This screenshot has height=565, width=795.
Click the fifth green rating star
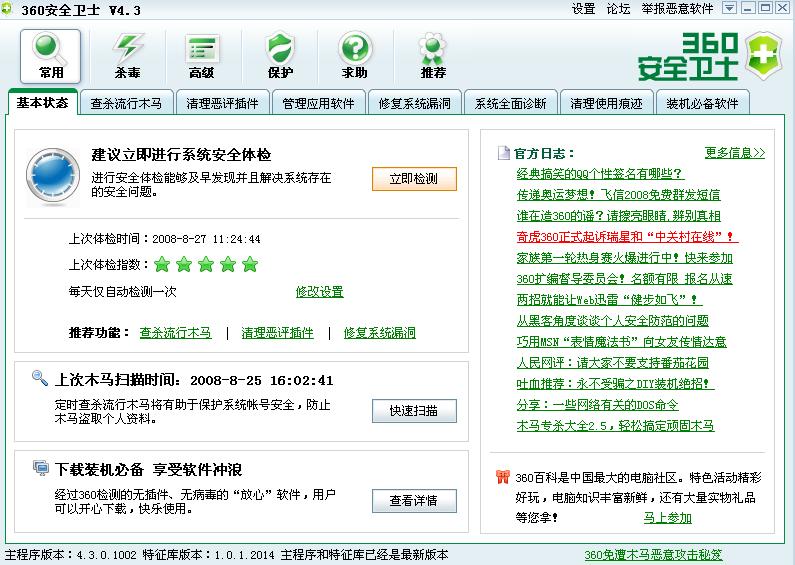pos(250,264)
